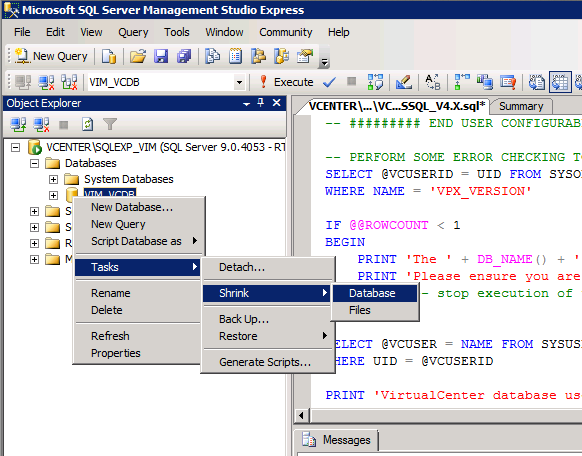Image resolution: width=582 pixels, height=456 pixels.
Task: Select Files in the Shrink submenu
Action: 375,310
